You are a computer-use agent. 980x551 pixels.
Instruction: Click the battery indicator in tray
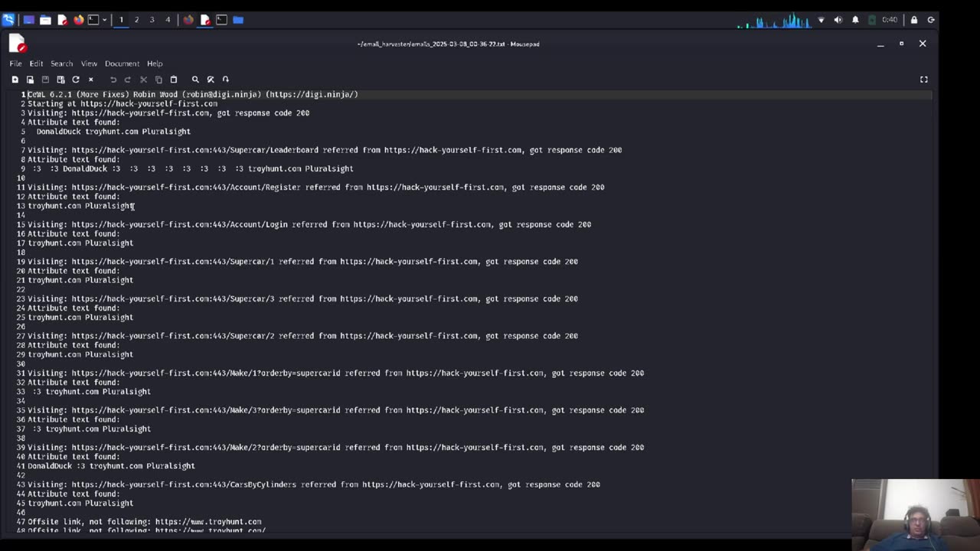(x=872, y=20)
